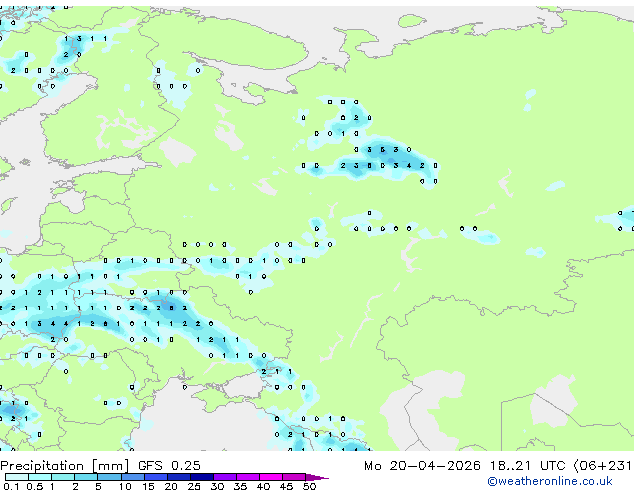
Task: Click the legend label '10'
Action: point(125,486)
